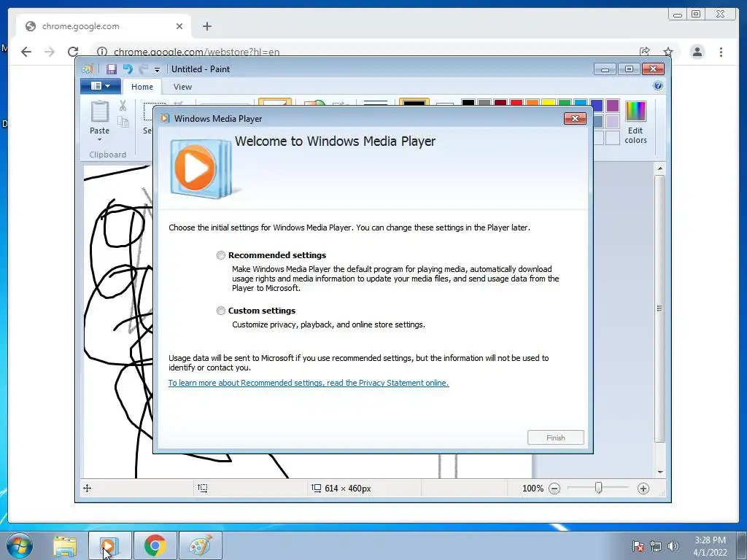Open the Privacy Statement online link
Viewport: 747px width, 560px height.
[309, 383]
